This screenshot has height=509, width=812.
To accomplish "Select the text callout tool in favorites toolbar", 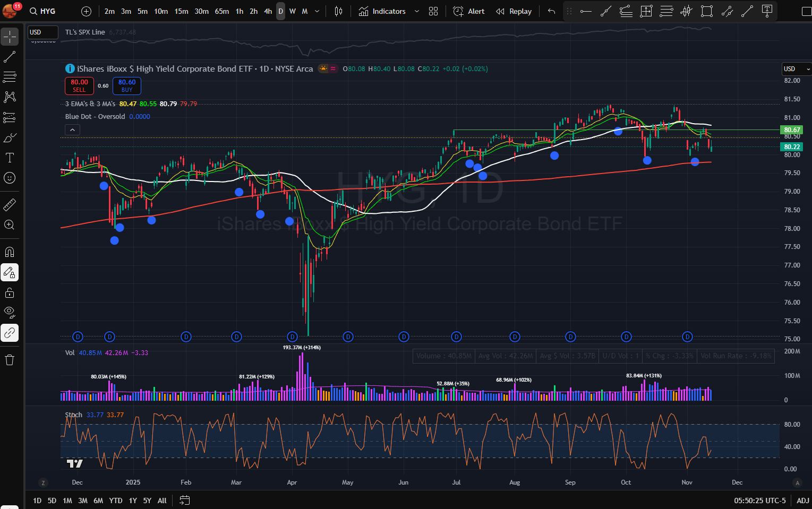I will (767, 11).
